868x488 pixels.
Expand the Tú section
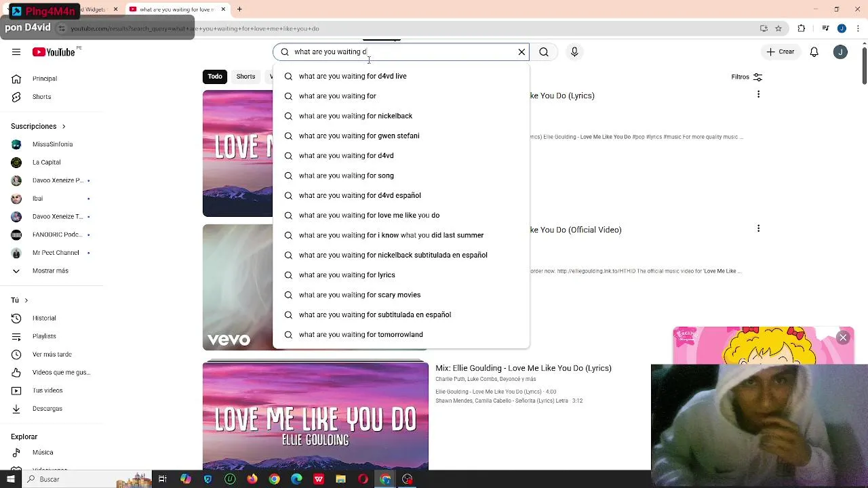pyautogui.click(x=20, y=300)
